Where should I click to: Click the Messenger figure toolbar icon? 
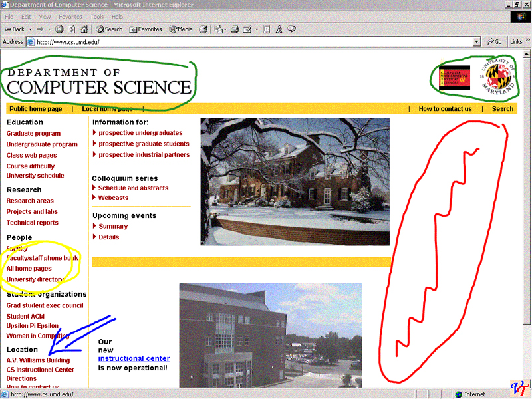(279, 29)
